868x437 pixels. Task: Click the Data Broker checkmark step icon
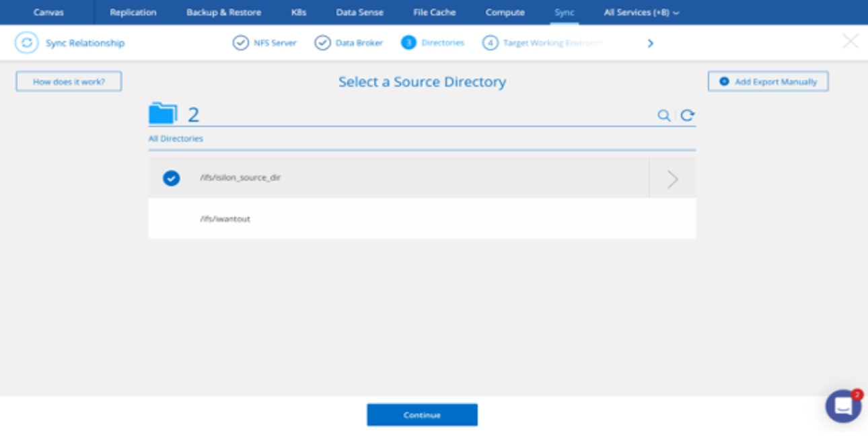[323, 43]
